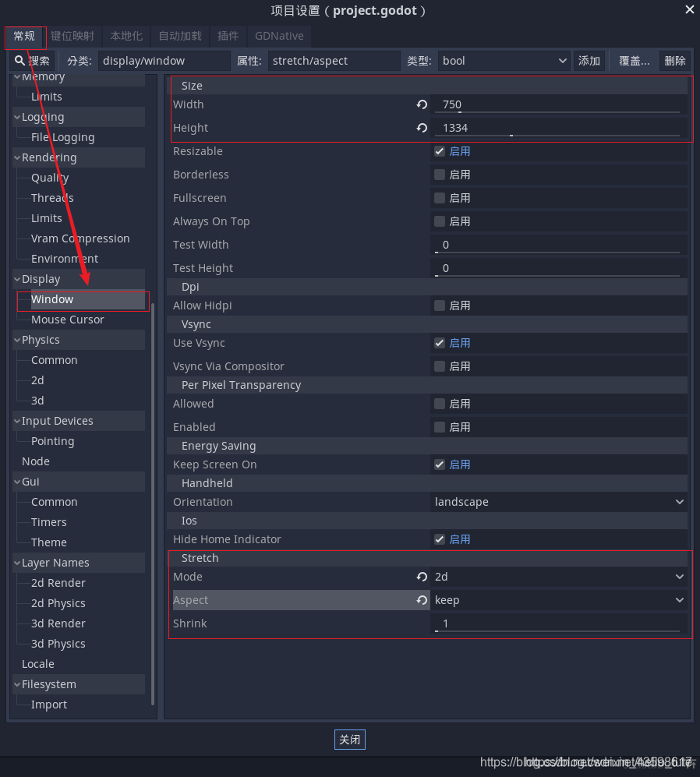This screenshot has height=777, width=700.
Task: Collapse the Input Devices section
Action: (x=17, y=421)
